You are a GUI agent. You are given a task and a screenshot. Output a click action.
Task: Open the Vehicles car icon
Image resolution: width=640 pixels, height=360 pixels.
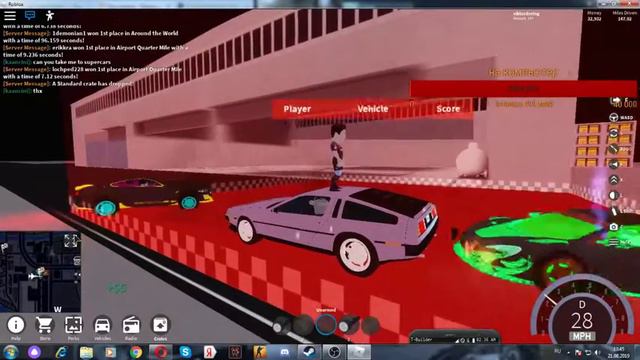(x=102, y=325)
